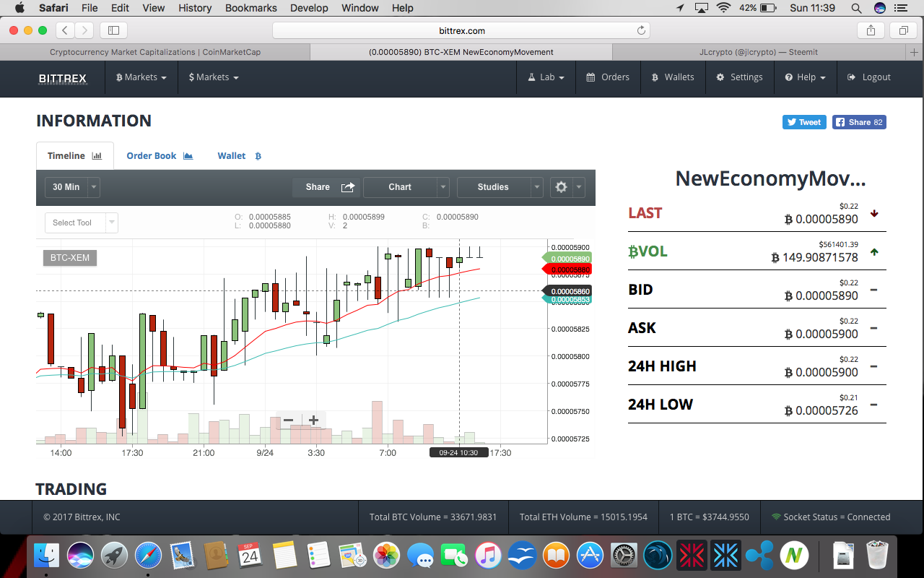The height and width of the screenshot is (578, 924).
Task: Show all tabs overview
Action: (903, 30)
